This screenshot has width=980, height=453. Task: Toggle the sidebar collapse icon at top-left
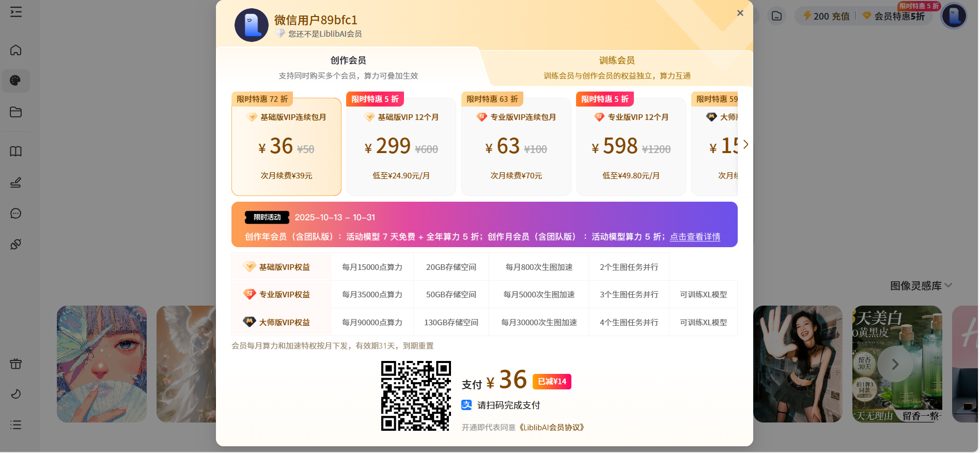[x=16, y=12]
